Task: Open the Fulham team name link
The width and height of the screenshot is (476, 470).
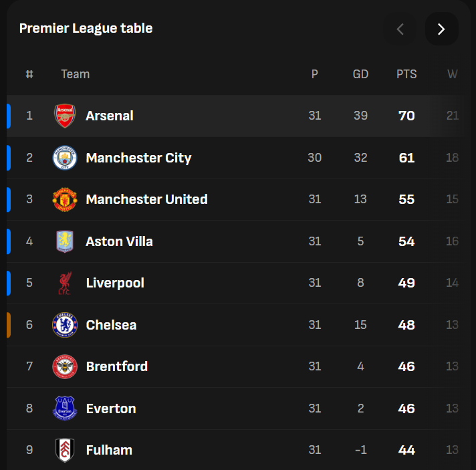Action: (x=109, y=450)
